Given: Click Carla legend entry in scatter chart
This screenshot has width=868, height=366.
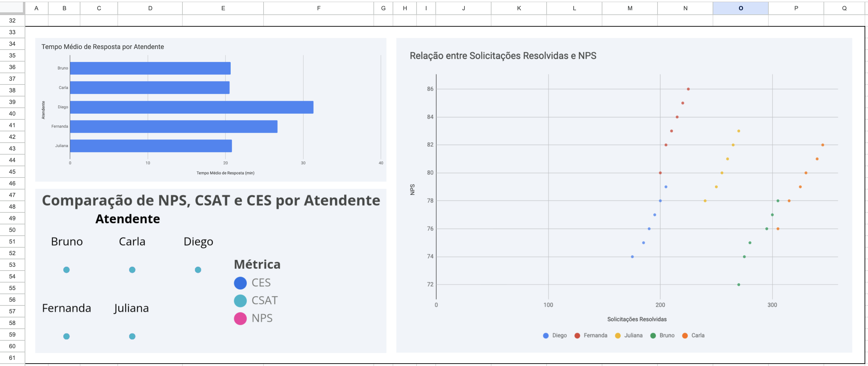Looking at the screenshot, I should click(693, 336).
